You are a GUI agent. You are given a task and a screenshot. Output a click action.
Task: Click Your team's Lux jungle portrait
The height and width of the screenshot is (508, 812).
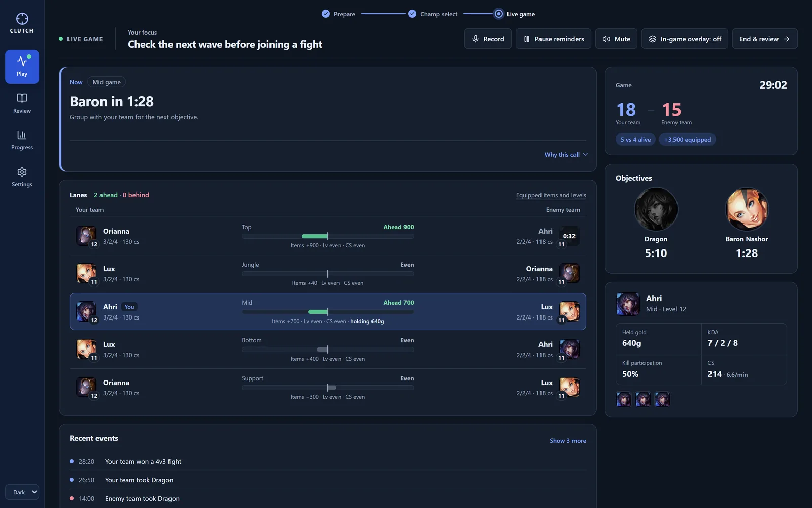pyautogui.click(x=86, y=273)
